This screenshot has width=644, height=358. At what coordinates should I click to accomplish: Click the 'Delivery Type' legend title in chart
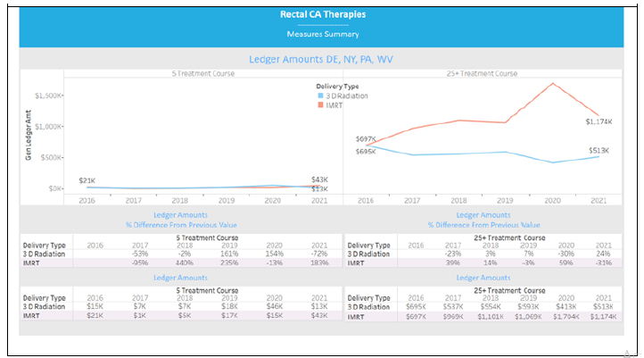click(x=337, y=87)
